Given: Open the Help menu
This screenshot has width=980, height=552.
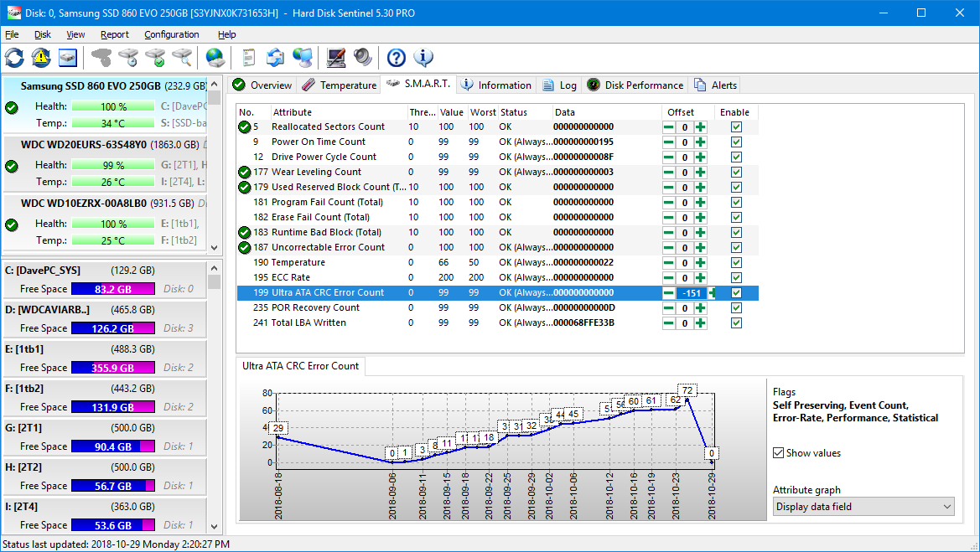Looking at the screenshot, I should click(227, 34).
